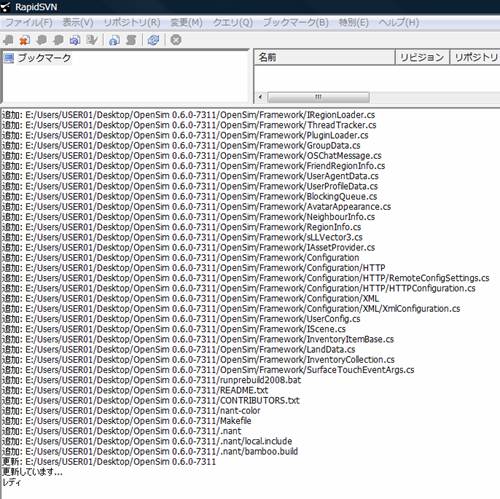
Task: Open the リポジトリ(R) menu
Action: point(132,23)
